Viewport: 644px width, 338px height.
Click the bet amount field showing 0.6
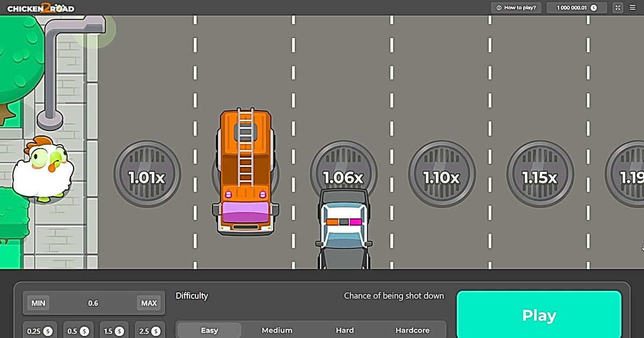click(x=93, y=303)
